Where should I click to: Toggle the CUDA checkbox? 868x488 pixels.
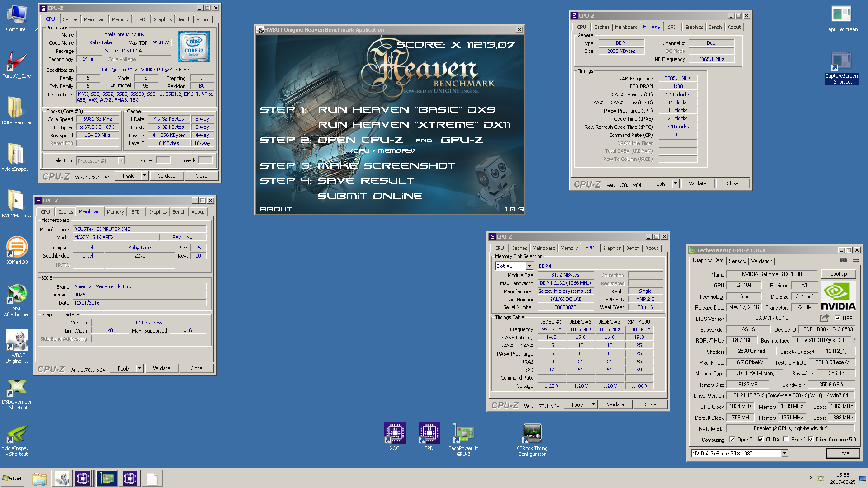pos(760,440)
